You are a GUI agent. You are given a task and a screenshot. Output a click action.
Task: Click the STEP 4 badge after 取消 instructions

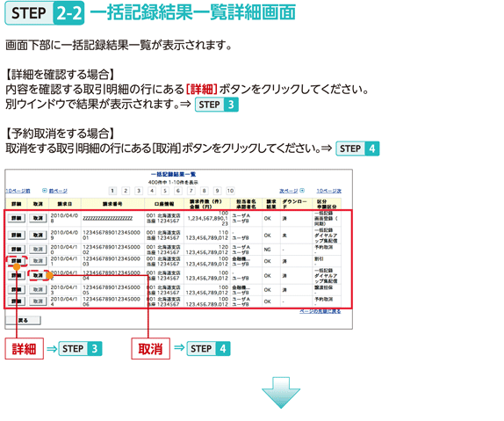pyautogui.click(x=357, y=149)
